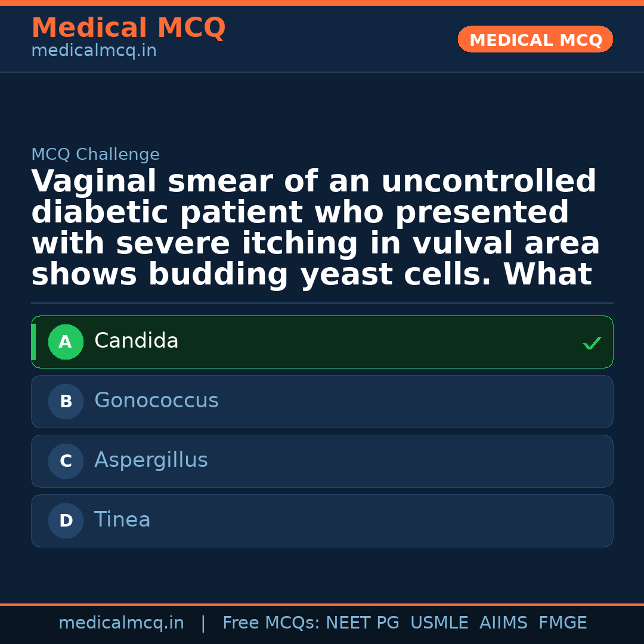Click FMGE in the footer
644x644 pixels.
coord(563,623)
